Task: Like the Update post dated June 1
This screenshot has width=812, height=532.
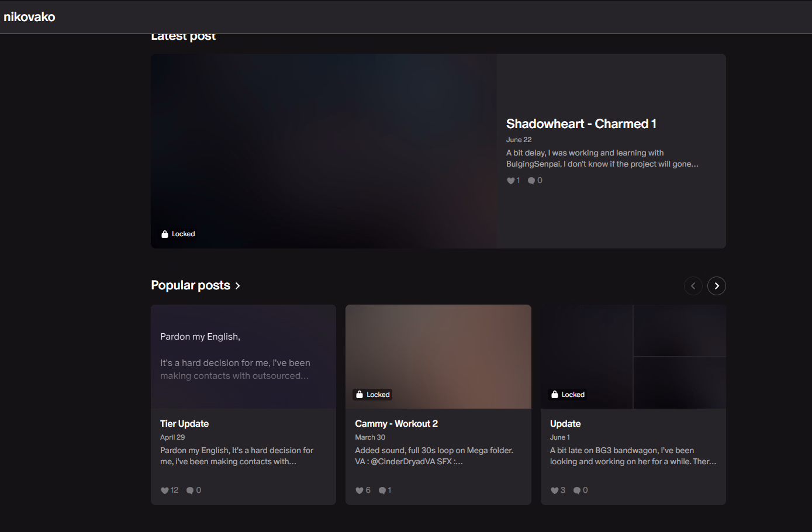Action: tap(555, 490)
